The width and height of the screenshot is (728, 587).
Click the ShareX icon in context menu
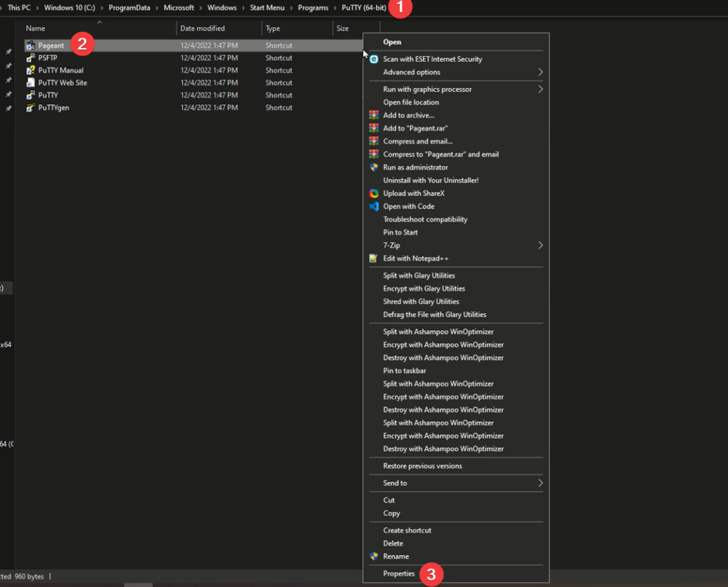[374, 193]
